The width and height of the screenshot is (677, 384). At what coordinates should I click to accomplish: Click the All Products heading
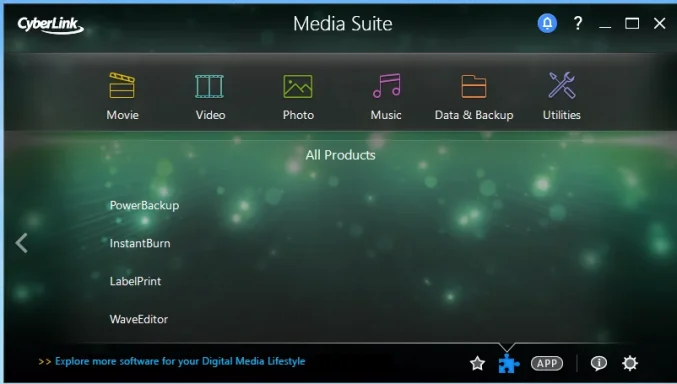(340, 155)
